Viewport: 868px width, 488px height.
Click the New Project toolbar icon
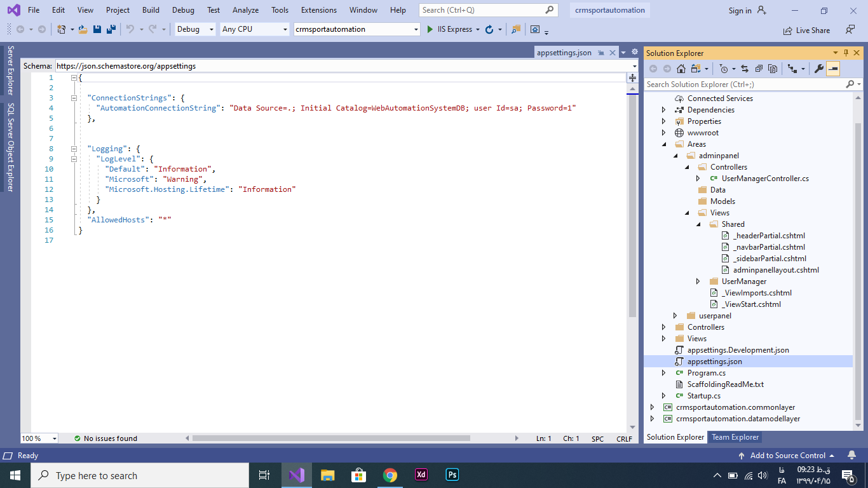pyautogui.click(x=61, y=29)
